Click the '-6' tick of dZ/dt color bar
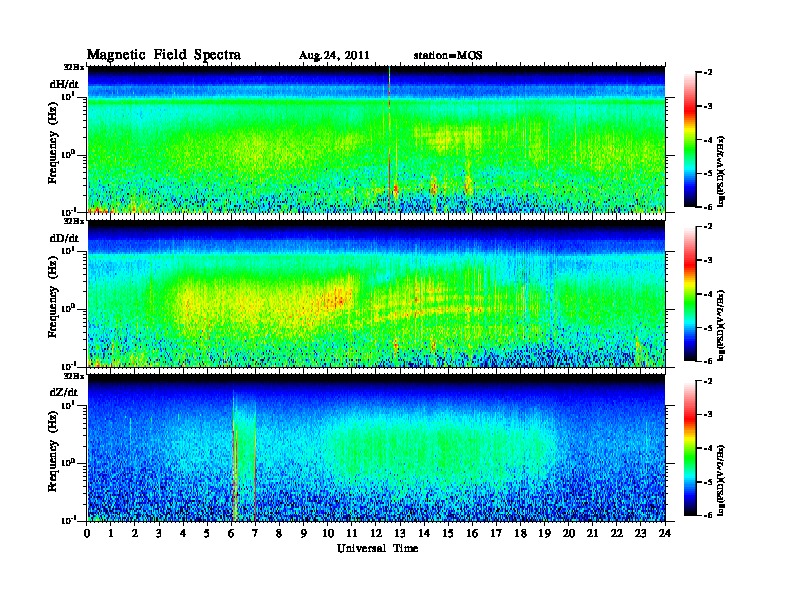 708,515
